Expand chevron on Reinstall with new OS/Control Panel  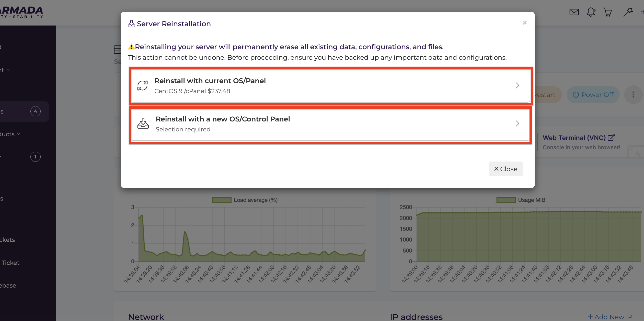517,124
